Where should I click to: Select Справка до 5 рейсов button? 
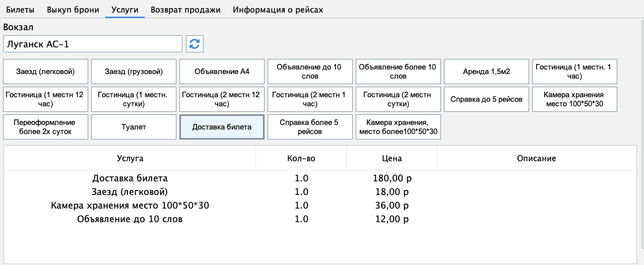pyautogui.click(x=486, y=99)
